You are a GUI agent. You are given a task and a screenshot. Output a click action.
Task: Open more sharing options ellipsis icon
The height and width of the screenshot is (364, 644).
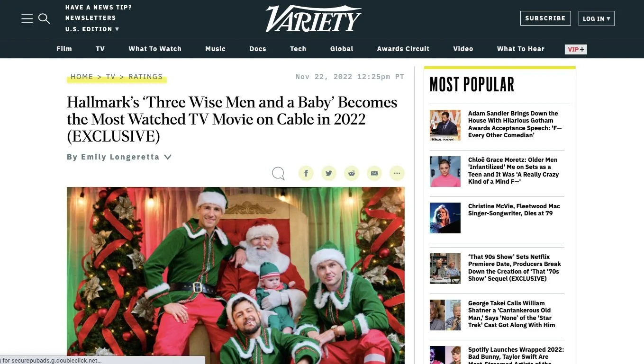tap(397, 173)
